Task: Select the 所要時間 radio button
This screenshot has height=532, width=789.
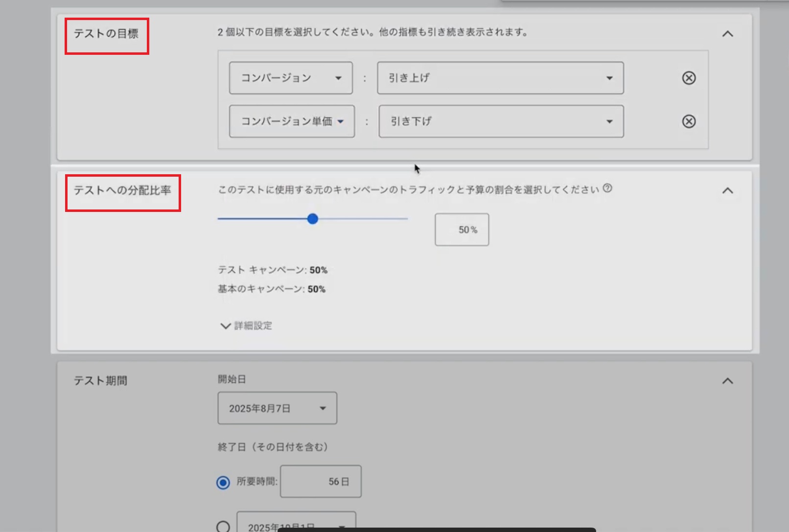Action: 223,483
